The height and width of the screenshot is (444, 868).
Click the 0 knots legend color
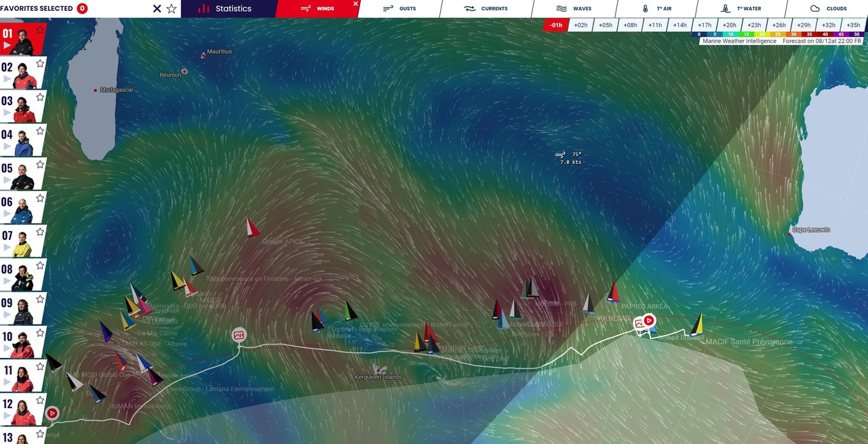click(699, 34)
